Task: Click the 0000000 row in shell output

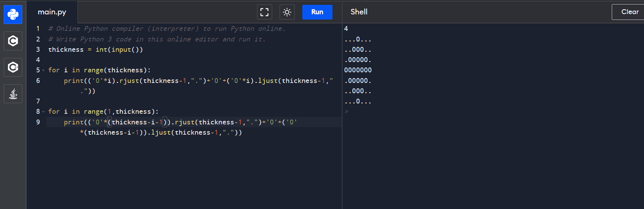Action: [358, 70]
